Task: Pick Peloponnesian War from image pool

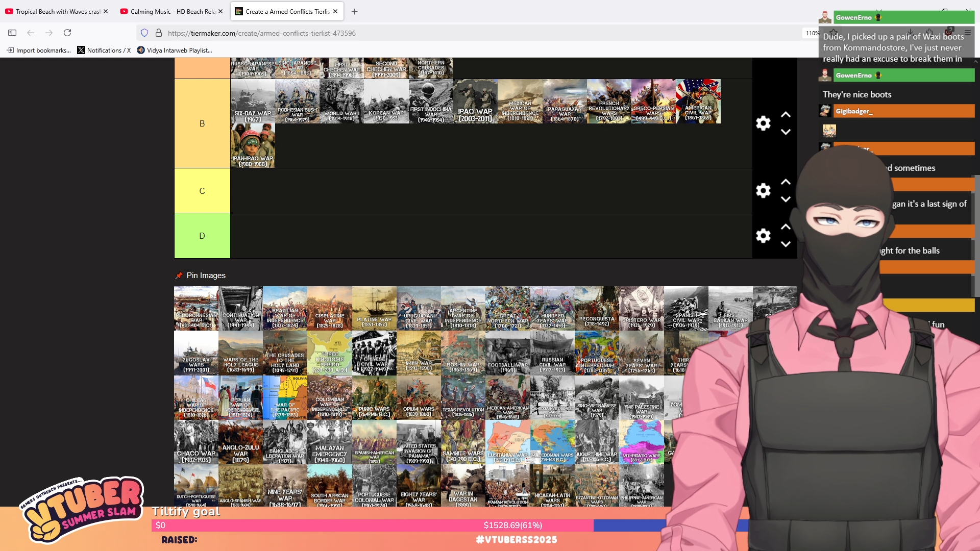Action: (x=196, y=308)
